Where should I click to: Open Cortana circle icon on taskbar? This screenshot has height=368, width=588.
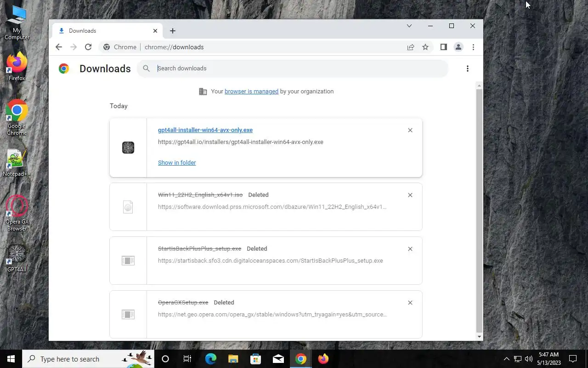165,359
